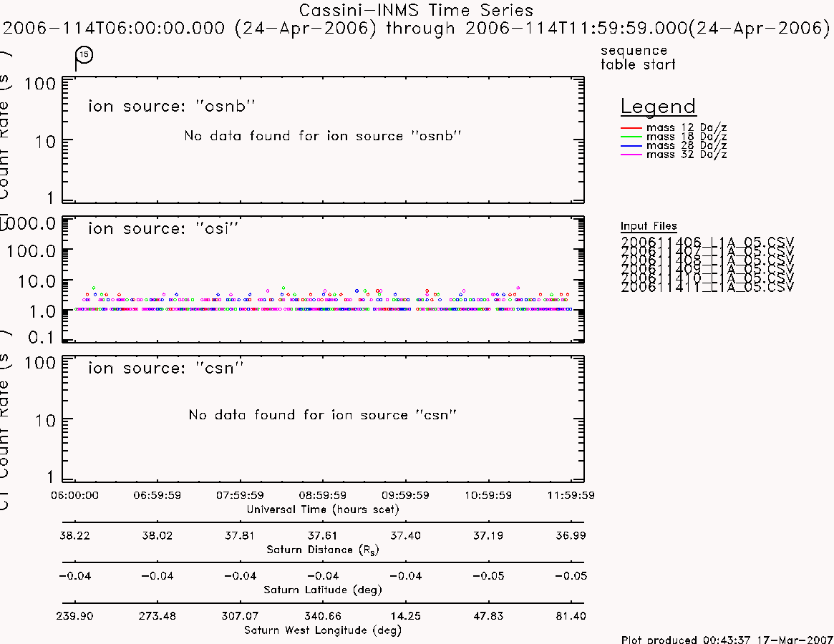Click the red mass 12 Da/z legend line

(x=631, y=128)
